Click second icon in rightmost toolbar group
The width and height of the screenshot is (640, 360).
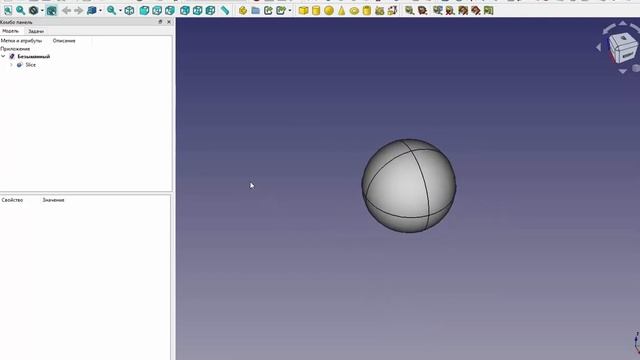point(422,11)
